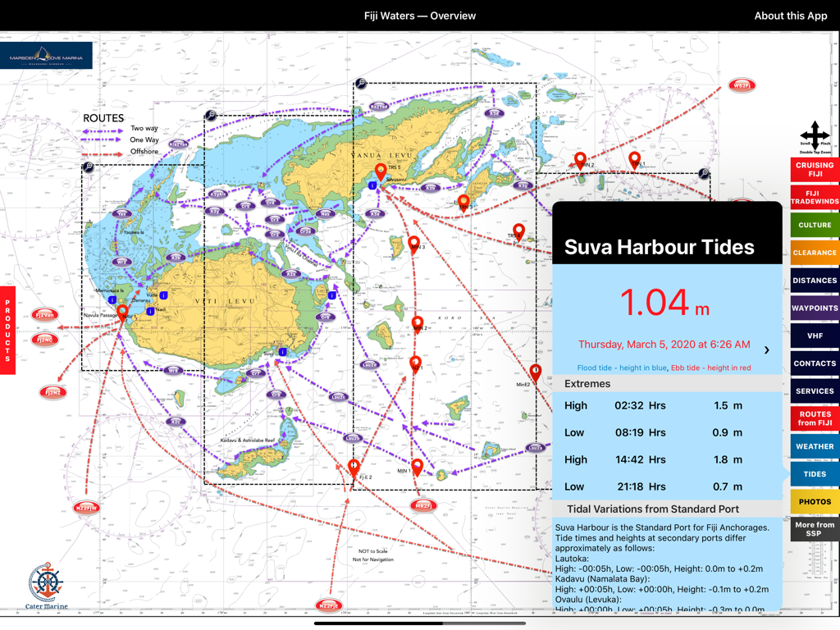View ROUTES from FIJI
The height and width of the screenshot is (630, 840).
(814, 418)
